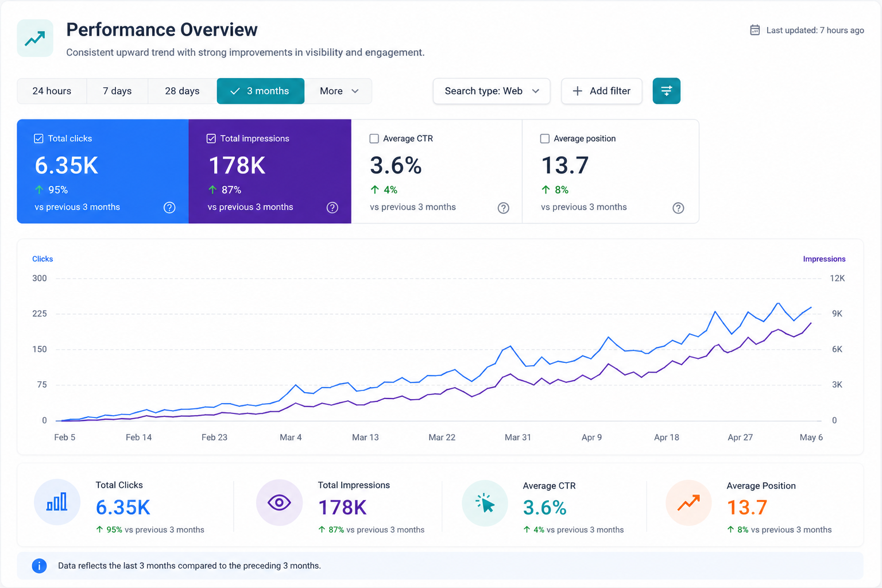882x588 pixels.
Task: Click green up arrow beside 8% in position card
Action: pos(546,189)
